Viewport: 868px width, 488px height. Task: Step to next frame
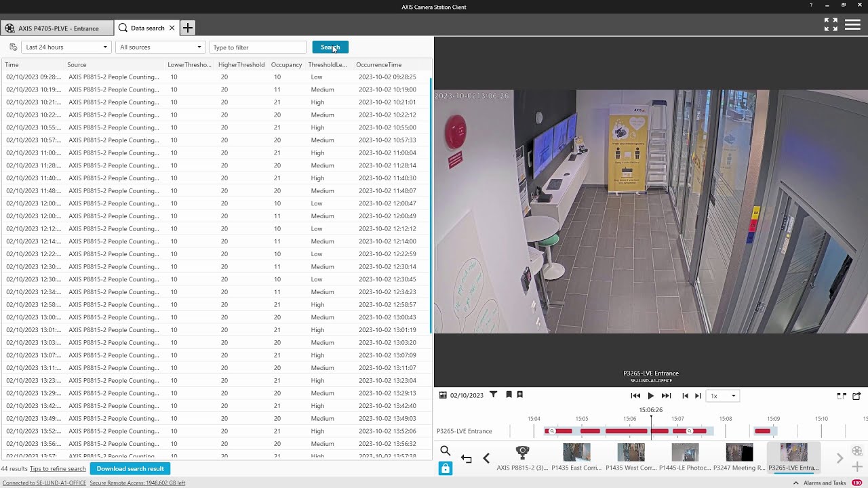click(x=698, y=396)
